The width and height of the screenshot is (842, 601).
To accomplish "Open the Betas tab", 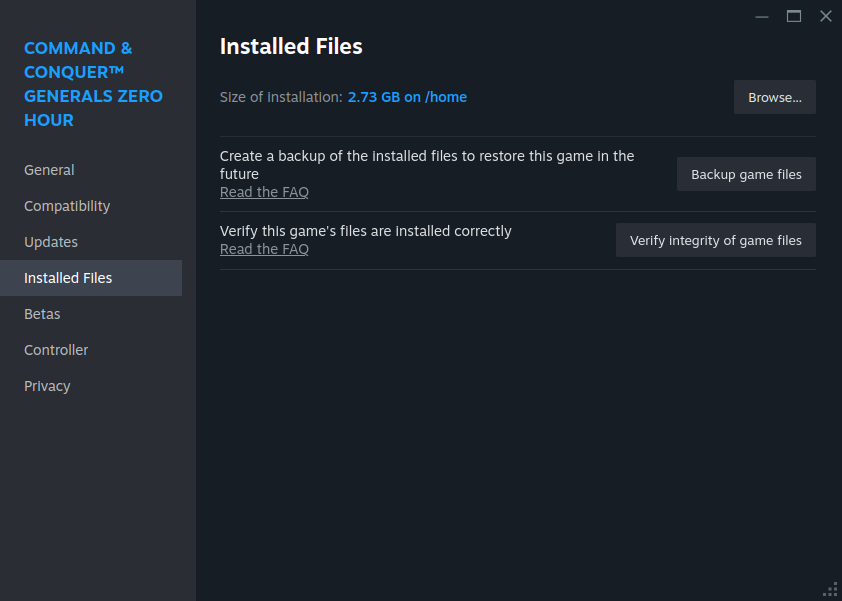I will 42,314.
